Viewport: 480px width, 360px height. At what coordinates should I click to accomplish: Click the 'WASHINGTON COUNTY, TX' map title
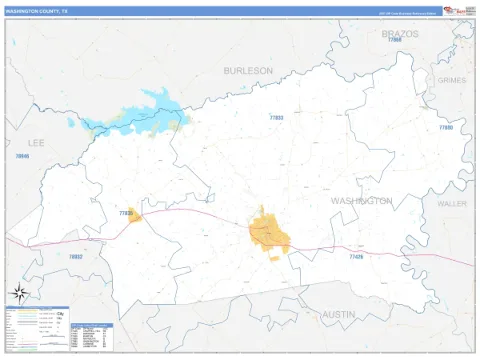[36, 11]
